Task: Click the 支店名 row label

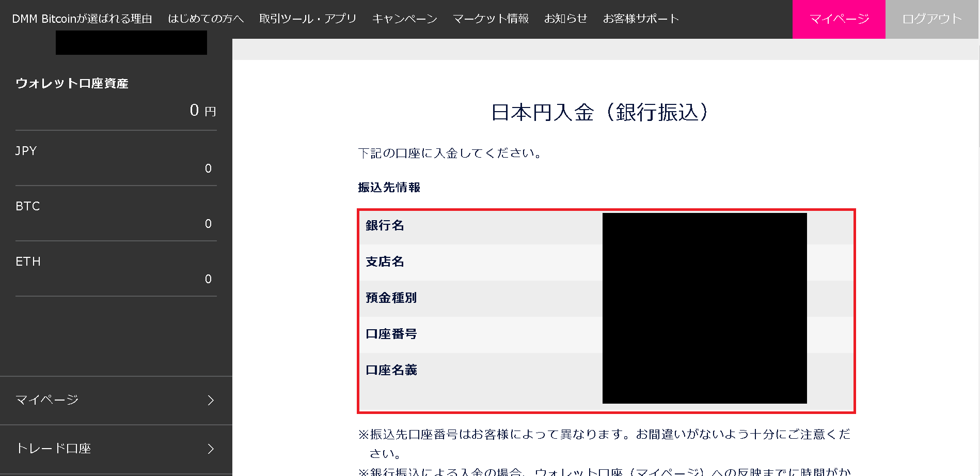Action: coord(385,262)
